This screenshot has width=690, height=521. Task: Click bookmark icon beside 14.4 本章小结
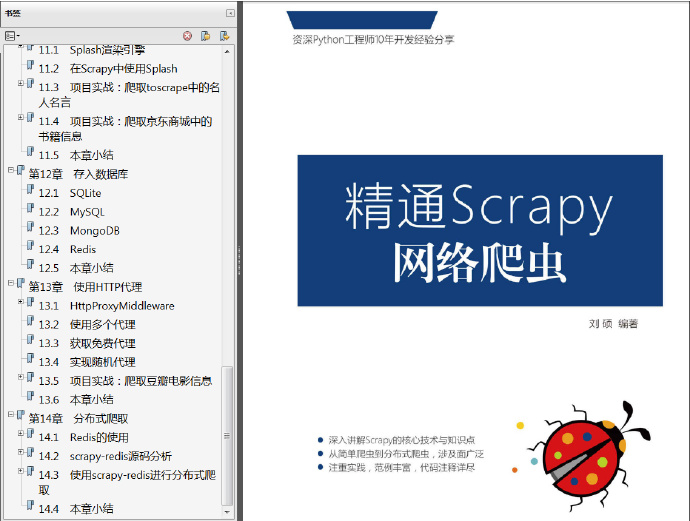click(x=30, y=505)
